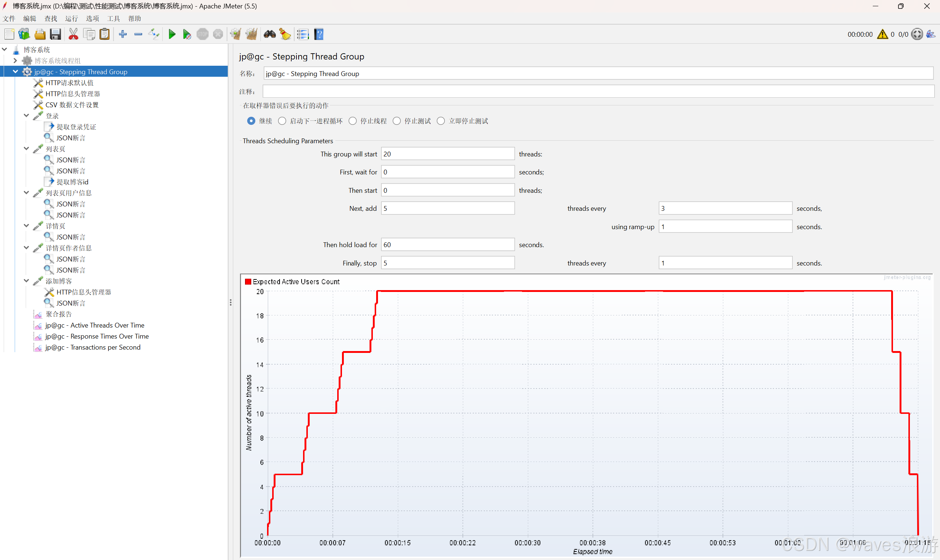Click the green Start test button
Image resolution: width=940 pixels, height=560 pixels.
pos(172,35)
